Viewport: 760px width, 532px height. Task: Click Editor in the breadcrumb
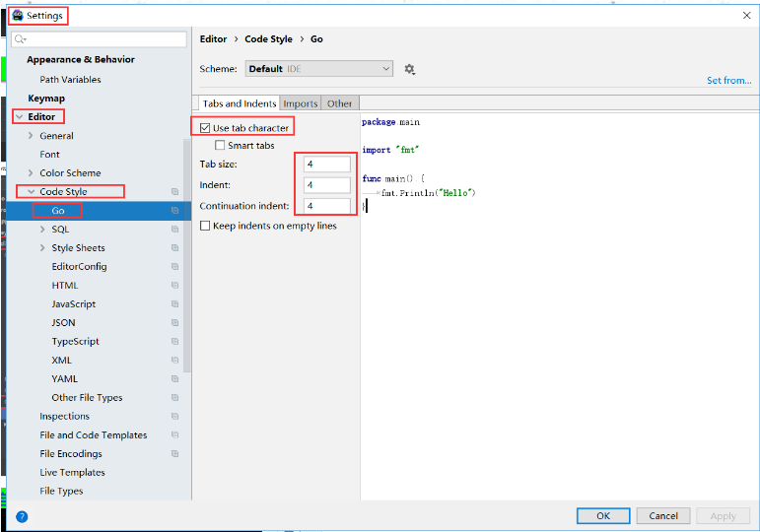(x=213, y=39)
